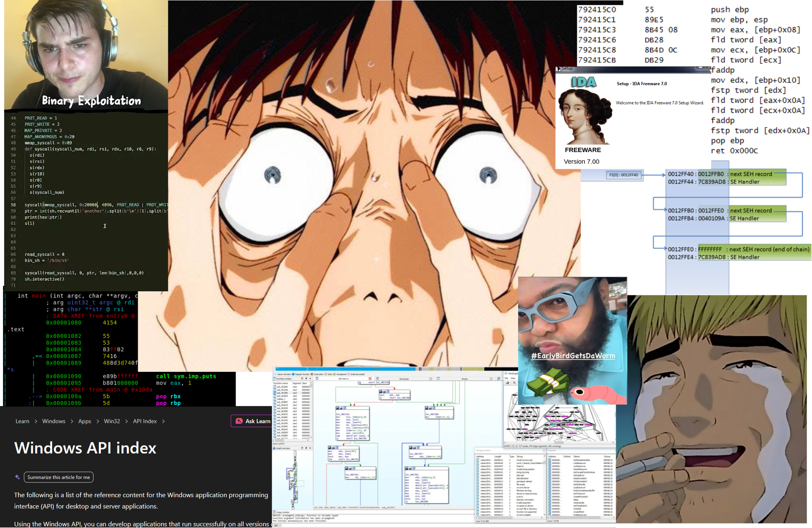Click the Regular function legend swatch
Image resolution: width=812 pixels, height=528 pixels.
tap(293, 374)
